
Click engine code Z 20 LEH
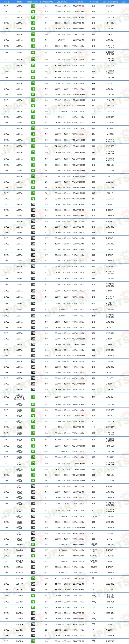[x=110, y=188]
